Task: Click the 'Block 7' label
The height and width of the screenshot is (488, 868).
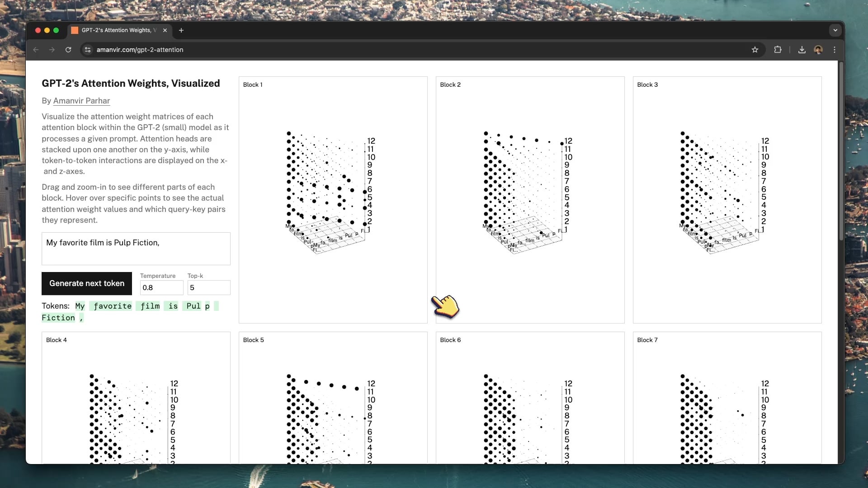Action: click(x=647, y=340)
